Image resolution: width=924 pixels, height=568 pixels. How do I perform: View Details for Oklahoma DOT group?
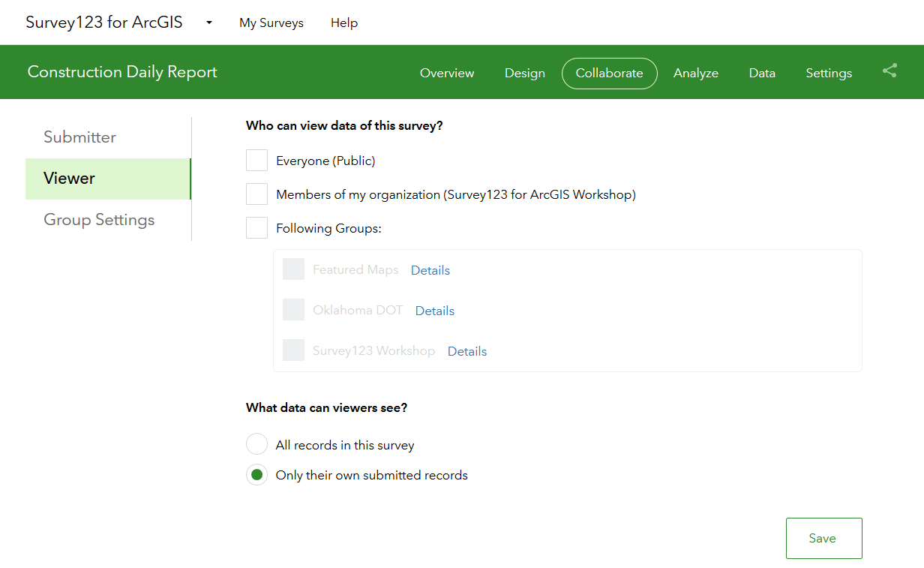click(x=435, y=311)
